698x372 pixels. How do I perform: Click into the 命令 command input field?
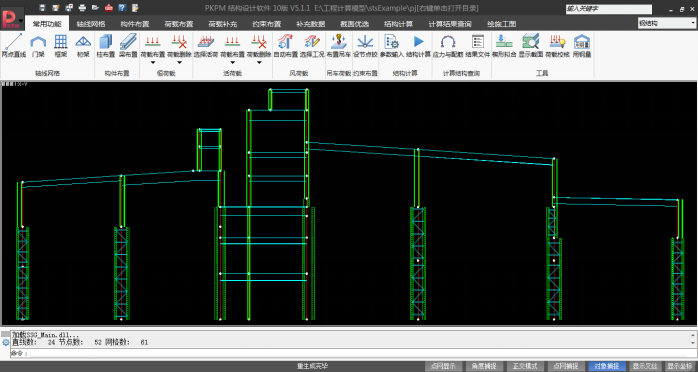pos(352,353)
